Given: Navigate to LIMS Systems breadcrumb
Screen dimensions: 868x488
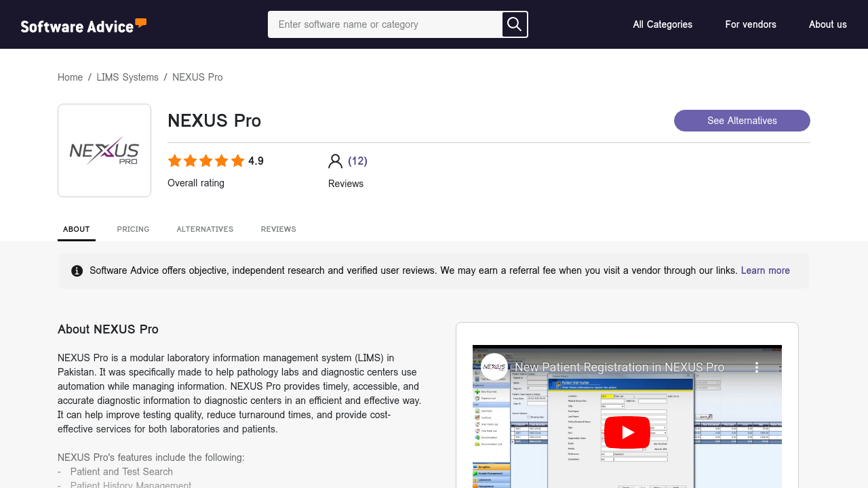Looking at the screenshot, I should (x=127, y=77).
